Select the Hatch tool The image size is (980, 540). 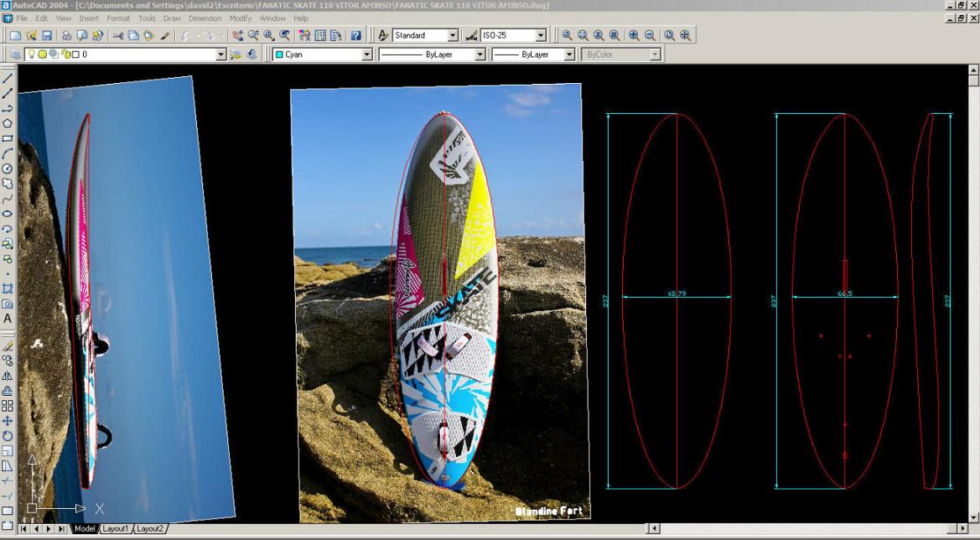(8, 288)
